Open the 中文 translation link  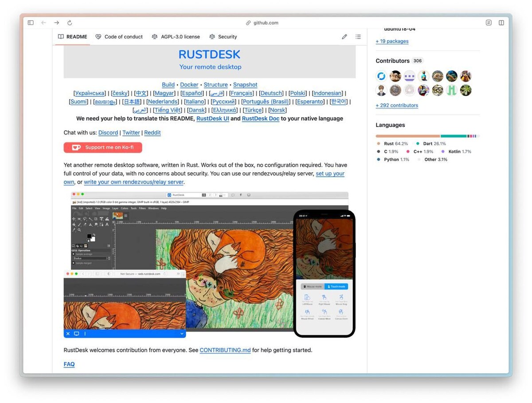[x=141, y=93]
